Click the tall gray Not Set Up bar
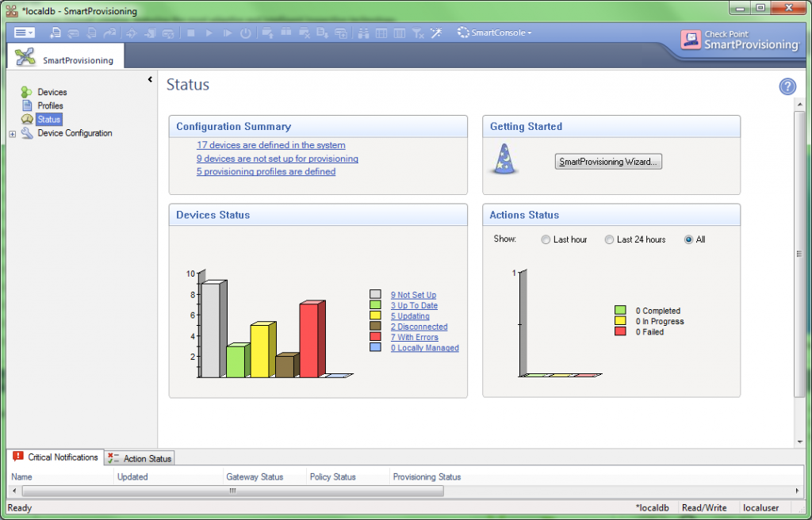 (213, 329)
